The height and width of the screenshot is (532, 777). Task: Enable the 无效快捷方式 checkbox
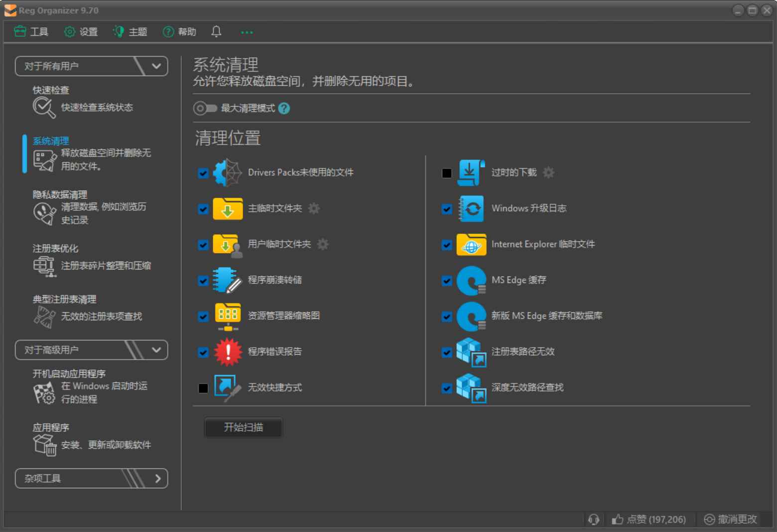203,388
